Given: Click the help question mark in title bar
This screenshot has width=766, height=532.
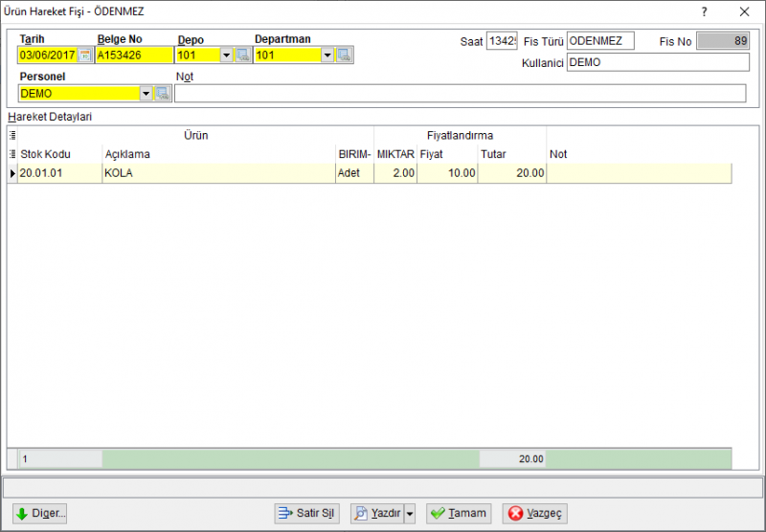Looking at the screenshot, I should [x=704, y=11].
